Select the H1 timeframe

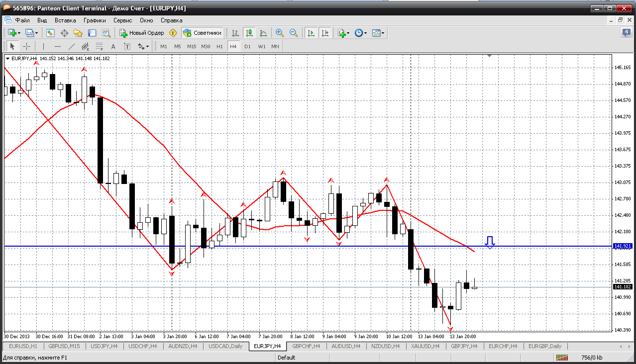219,46
